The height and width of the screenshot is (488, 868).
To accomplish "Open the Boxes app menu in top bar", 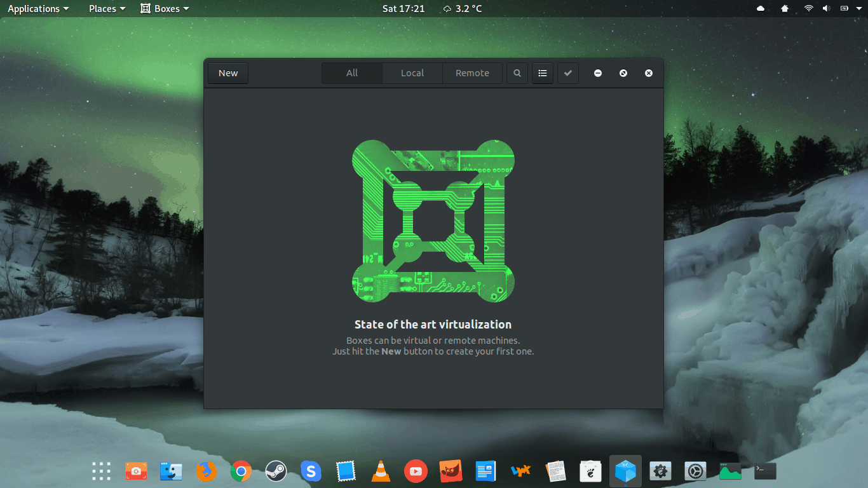I will click(x=165, y=9).
